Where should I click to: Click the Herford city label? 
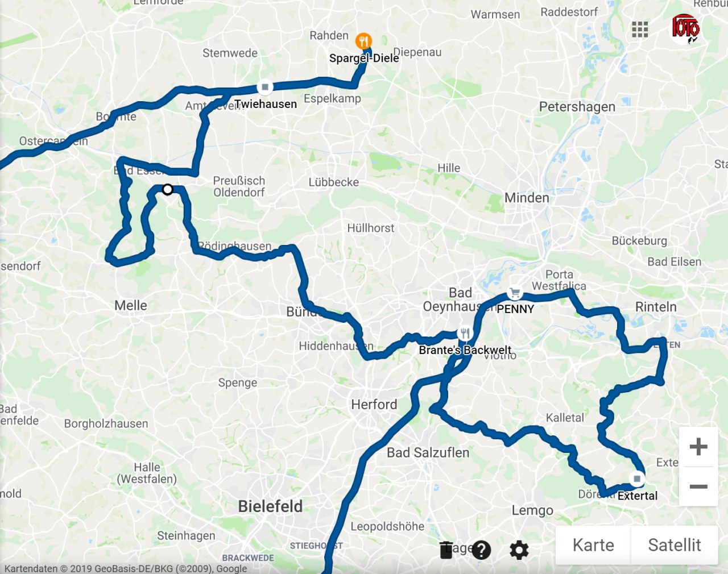click(374, 405)
